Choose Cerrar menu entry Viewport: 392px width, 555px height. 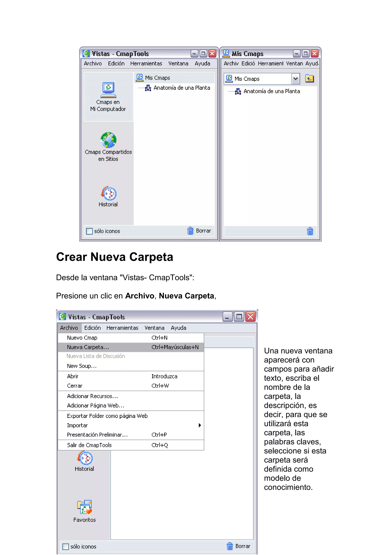pyautogui.click(x=131, y=386)
